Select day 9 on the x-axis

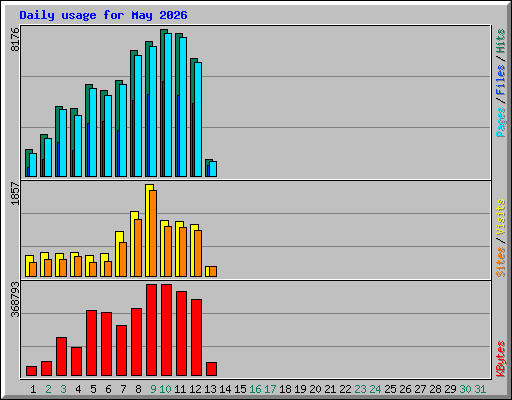[153, 389]
